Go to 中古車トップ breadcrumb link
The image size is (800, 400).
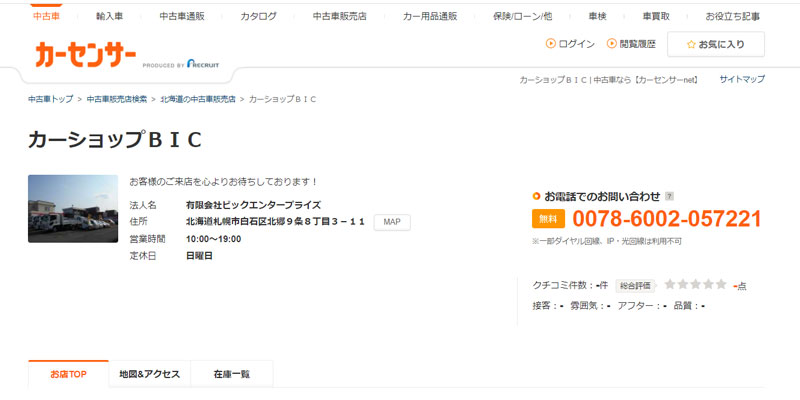(x=51, y=100)
